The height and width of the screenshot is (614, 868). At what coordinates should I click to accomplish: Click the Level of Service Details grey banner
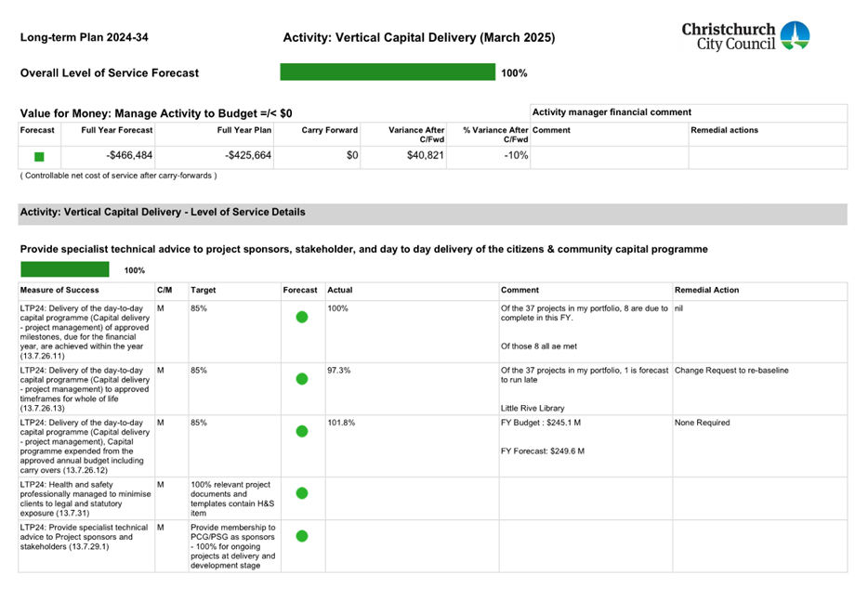click(432, 213)
